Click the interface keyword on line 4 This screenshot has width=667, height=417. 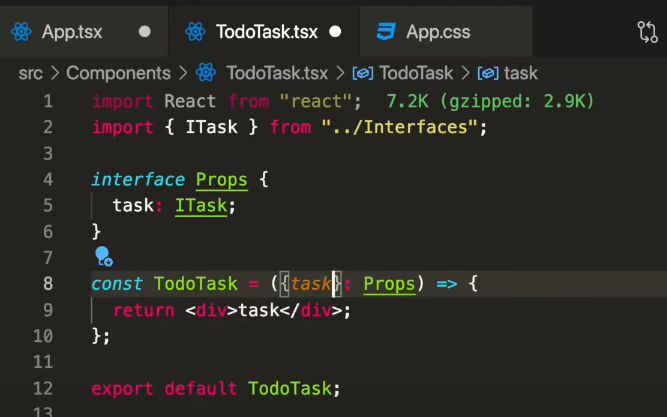click(138, 180)
